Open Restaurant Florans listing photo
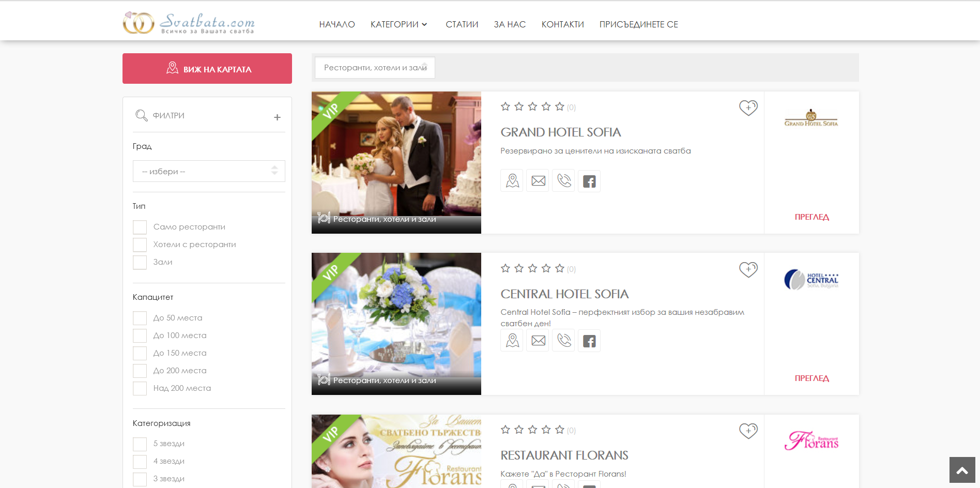 (x=396, y=451)
